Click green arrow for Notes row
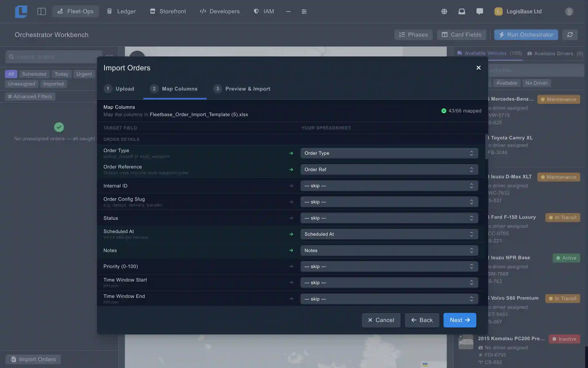The height and width of the screenshot is (368, 588). (x=291, y=250)
